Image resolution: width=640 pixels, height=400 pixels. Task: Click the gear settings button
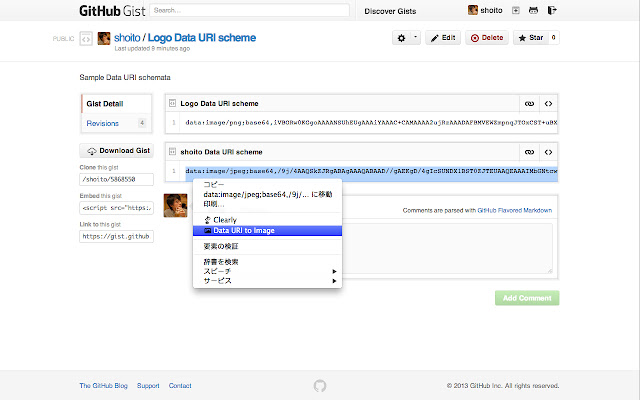[x=401, y=38]
